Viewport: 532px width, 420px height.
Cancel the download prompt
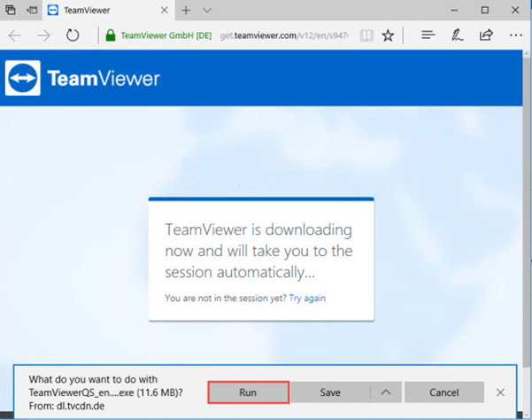coord(444,393)
